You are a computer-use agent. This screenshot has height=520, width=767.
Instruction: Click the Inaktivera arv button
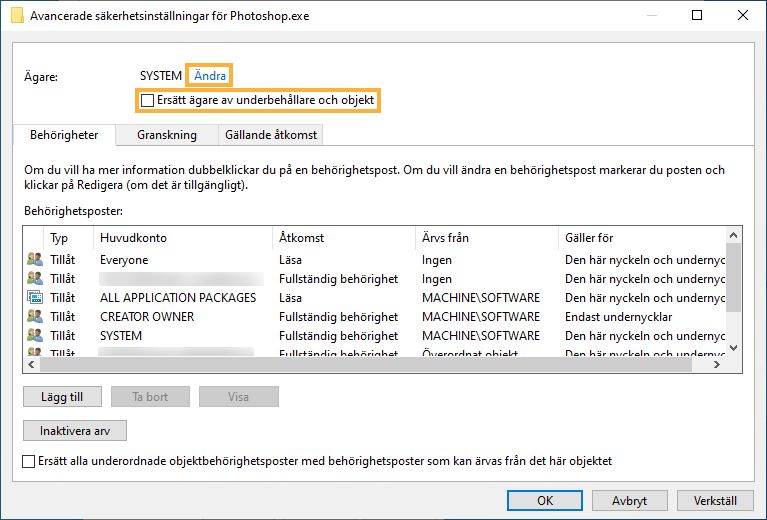pyautogui.click(x=75, y=430)
